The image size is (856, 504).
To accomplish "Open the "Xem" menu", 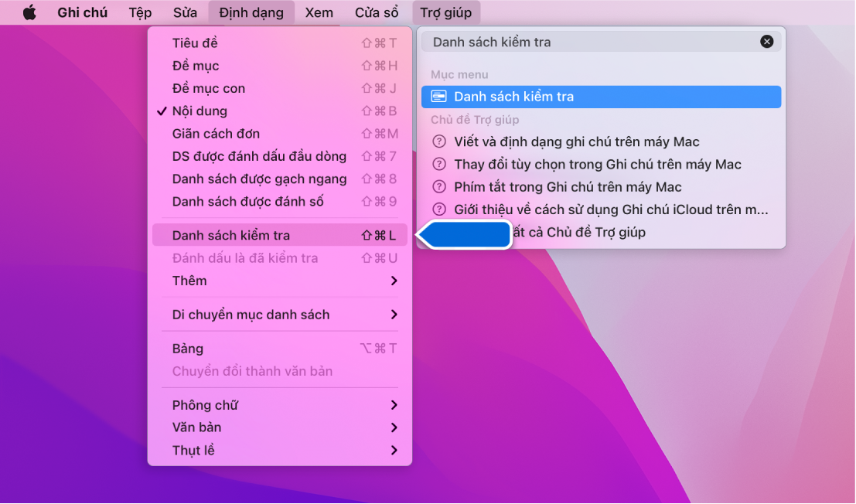I will point(318,12).
